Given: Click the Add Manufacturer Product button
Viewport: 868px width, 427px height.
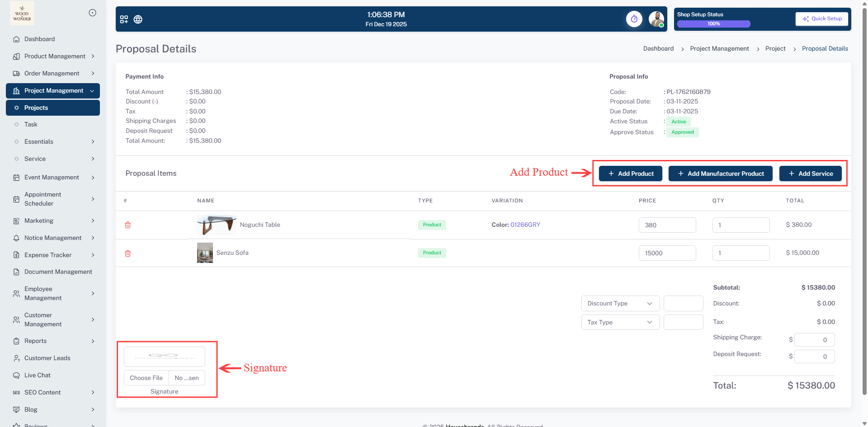Looking at the screenshot, I should (720, 174).
